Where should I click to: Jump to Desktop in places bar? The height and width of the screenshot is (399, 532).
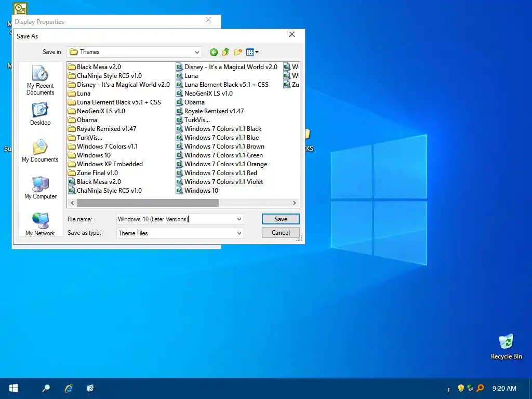41,114
